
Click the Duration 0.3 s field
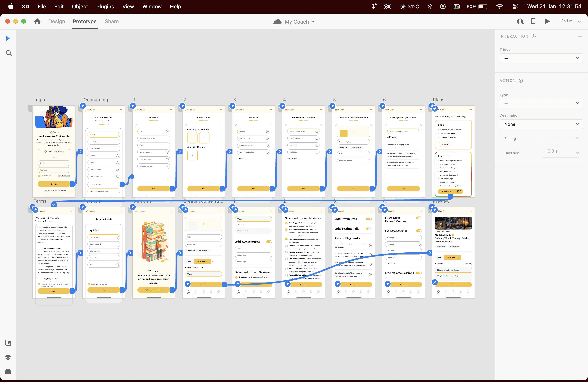click(x=552, y=151)
